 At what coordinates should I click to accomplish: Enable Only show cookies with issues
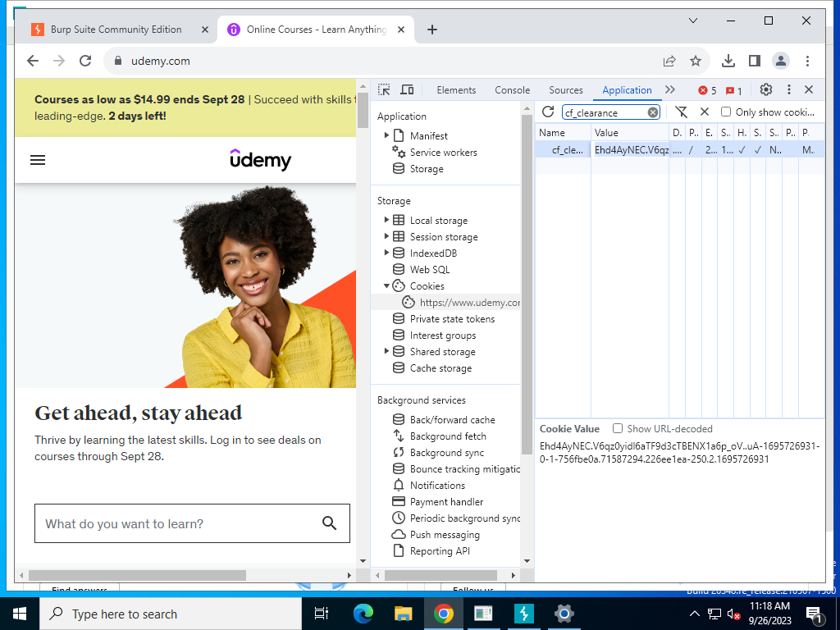tap(726, 112)
